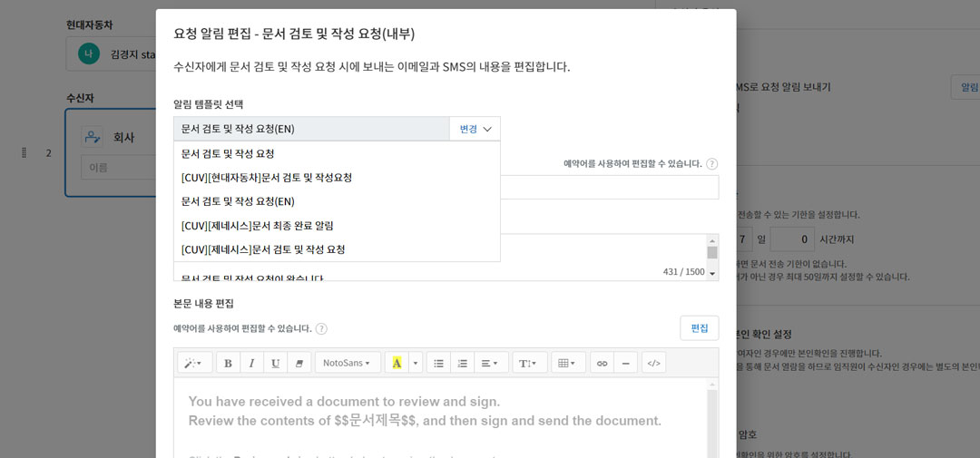Select 문서 검토 및 작성 요청(EN) list option

[x=337, y=201]
